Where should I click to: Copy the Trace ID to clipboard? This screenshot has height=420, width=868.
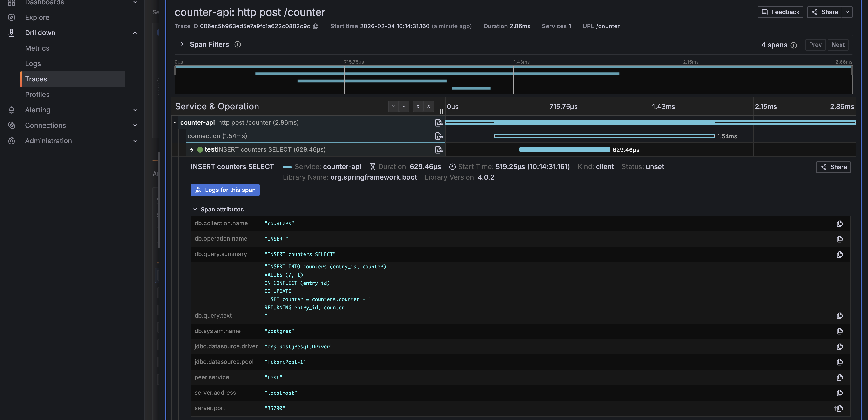coord(316,26)
